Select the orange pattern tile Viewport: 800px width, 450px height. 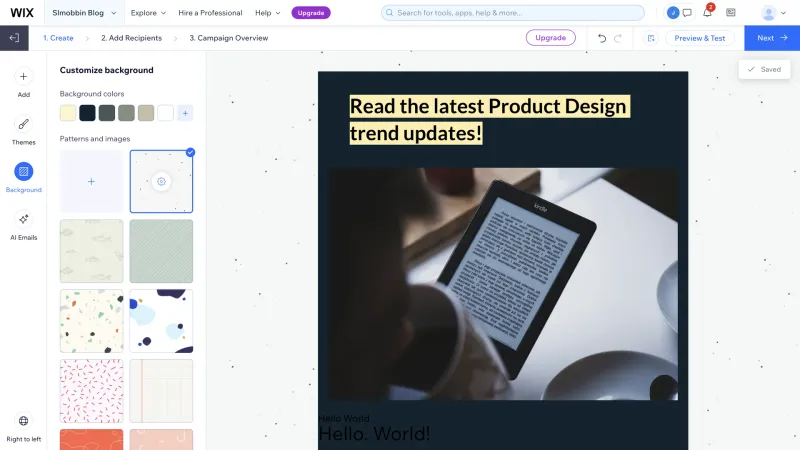click(91, 439)
